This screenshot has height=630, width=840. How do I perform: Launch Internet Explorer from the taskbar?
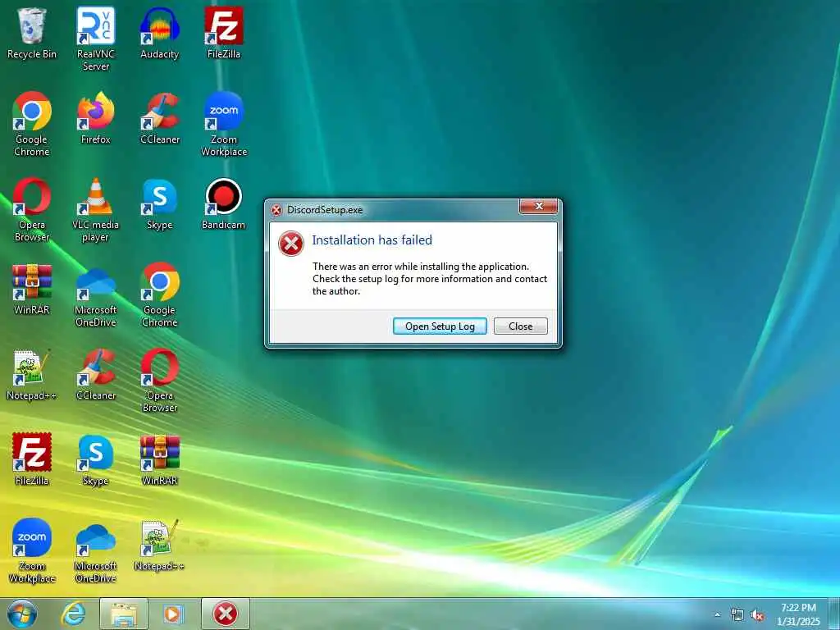(73, 614)
